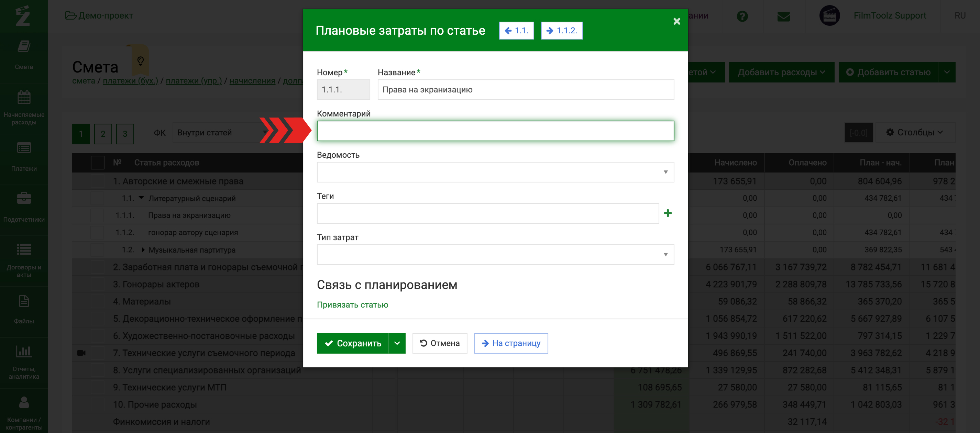980x433 pixels.
Task: Check the box for row 1.1.1. Права на экранизацию
Action: pos(97,215)
